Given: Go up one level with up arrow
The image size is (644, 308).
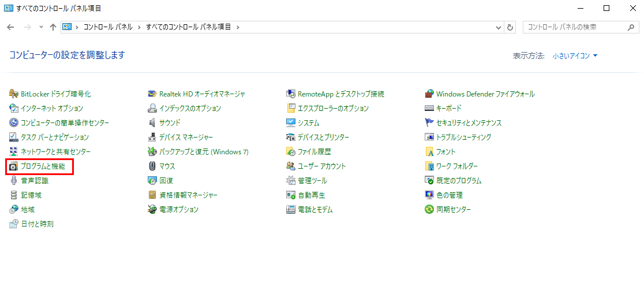Looking at the screenshot, I should click(53, 27).
